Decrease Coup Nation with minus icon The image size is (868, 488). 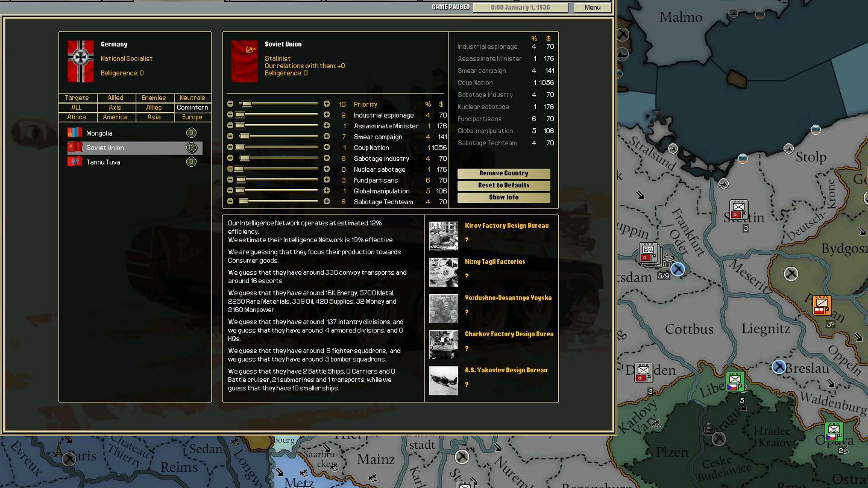tap(230, 147)
